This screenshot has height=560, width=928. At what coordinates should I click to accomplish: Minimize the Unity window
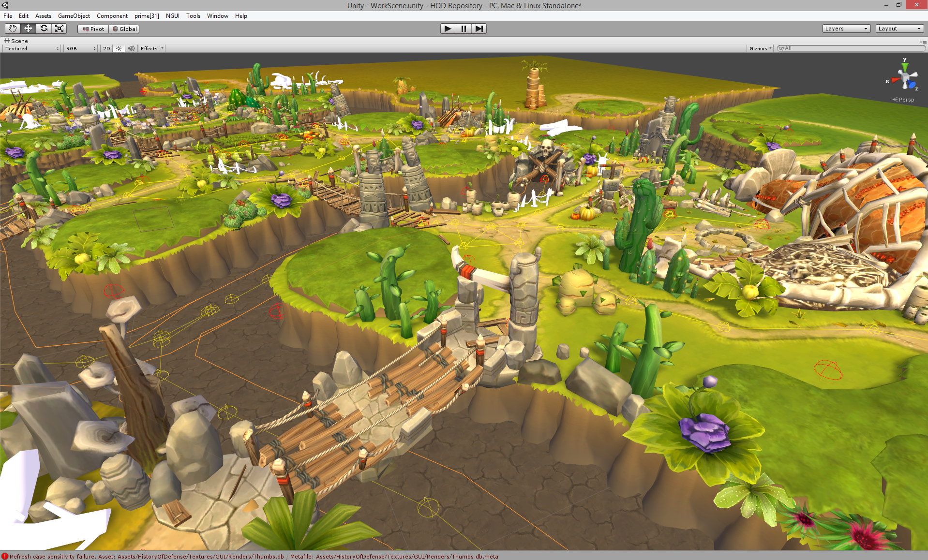pos(886,5)
